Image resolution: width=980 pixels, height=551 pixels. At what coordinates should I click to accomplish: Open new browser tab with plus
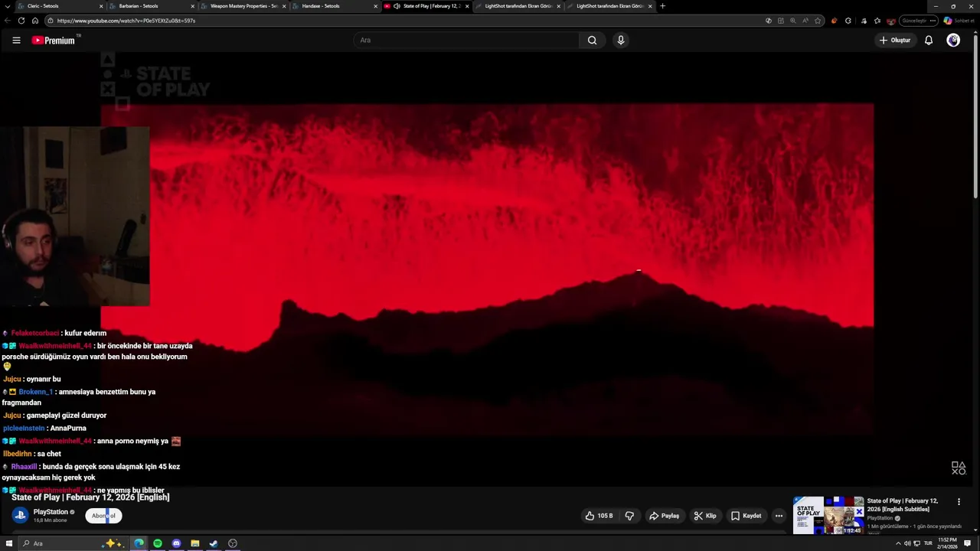click(x=662, y=6)
